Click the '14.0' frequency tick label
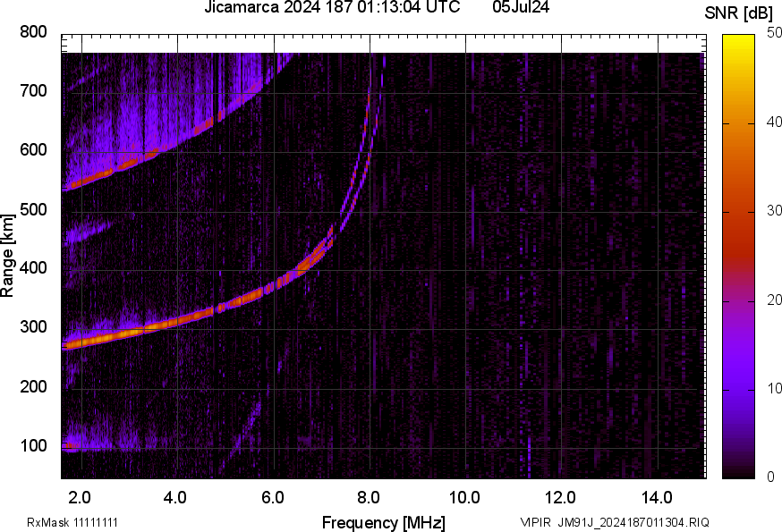 pyautogui.click(x=657, y=498)
